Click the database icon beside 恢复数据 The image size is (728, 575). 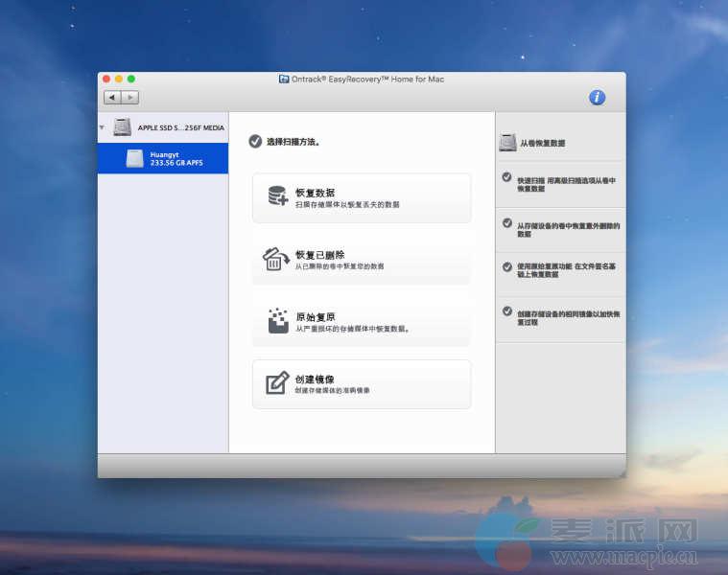pyautogui.click(x=277, y=196)
